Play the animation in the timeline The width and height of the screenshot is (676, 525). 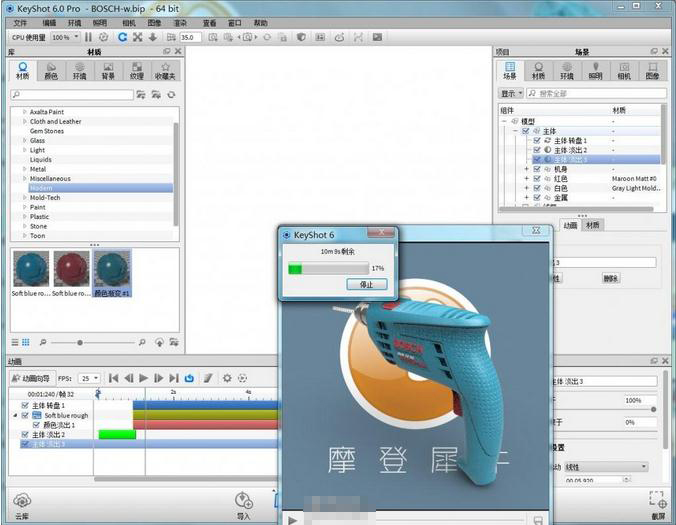click(144, 378)
